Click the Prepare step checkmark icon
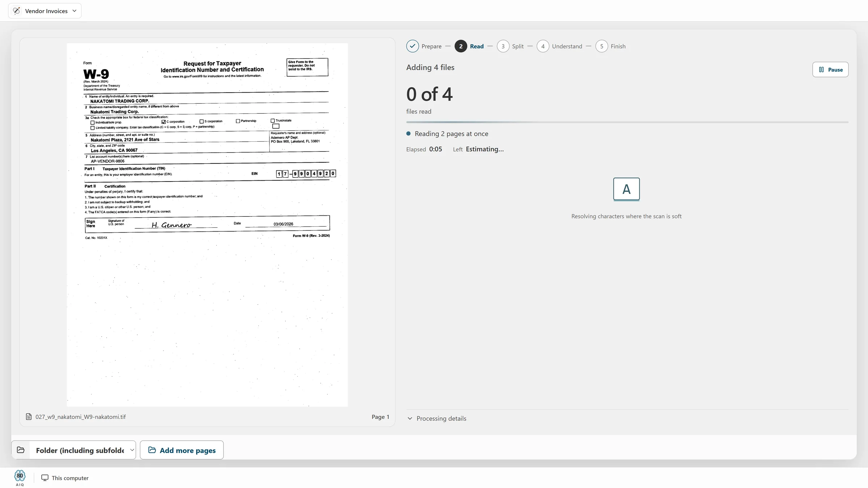The image size is (868, 488). tap(412, 46)
